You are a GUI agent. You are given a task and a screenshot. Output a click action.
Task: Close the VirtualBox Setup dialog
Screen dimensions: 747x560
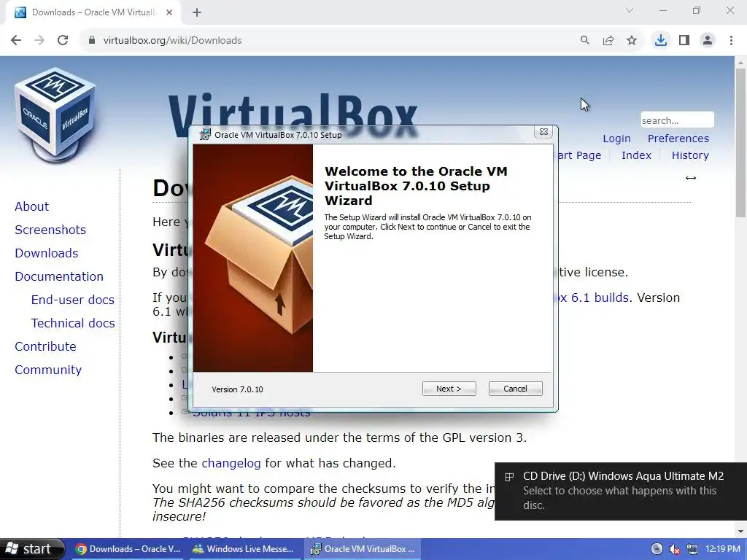543,132
